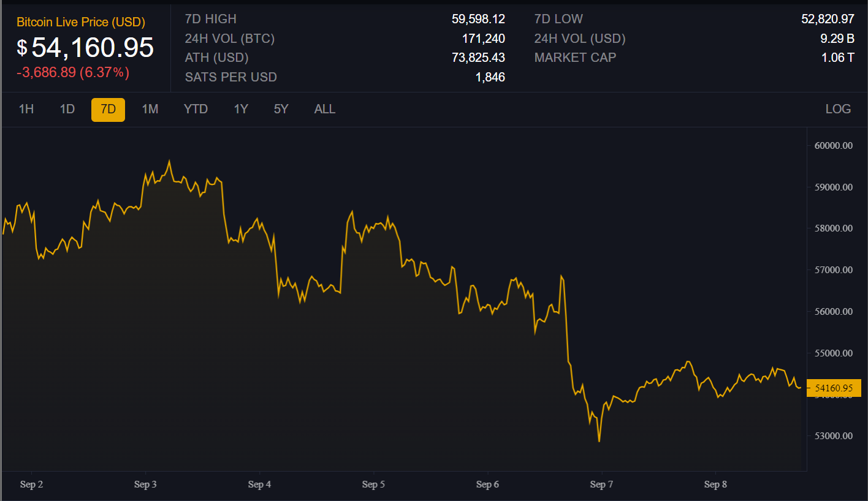Click the Bitcoin Live Price (USD) title
The image size is (868, 501).
(x=81, y=23)
